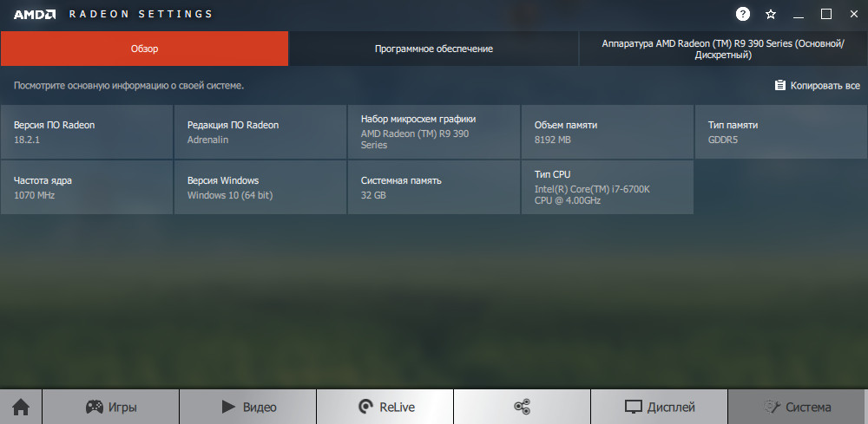
Task: Select the Частота ядра tile
Action: [x=87, y=187]
